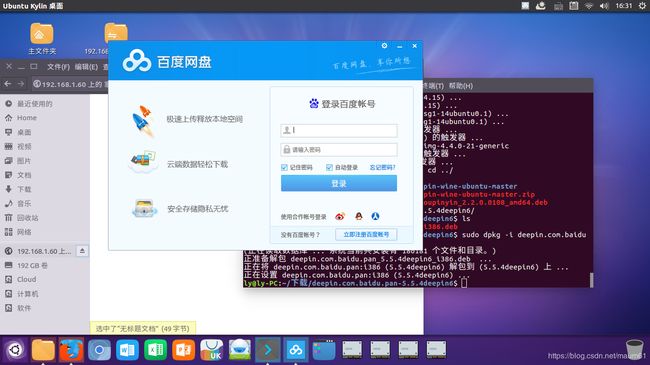Open the mail envelope dock icon

[x=240, y=350]
